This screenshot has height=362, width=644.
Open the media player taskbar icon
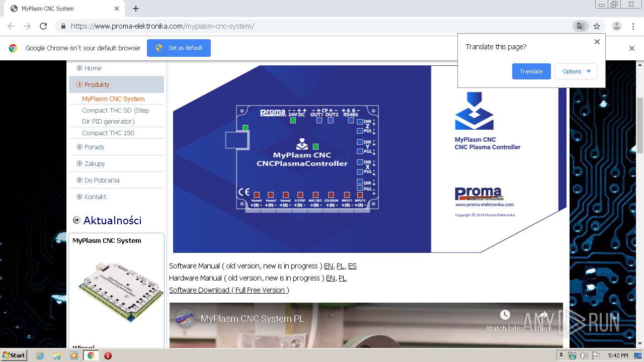(x=74, y=355)
